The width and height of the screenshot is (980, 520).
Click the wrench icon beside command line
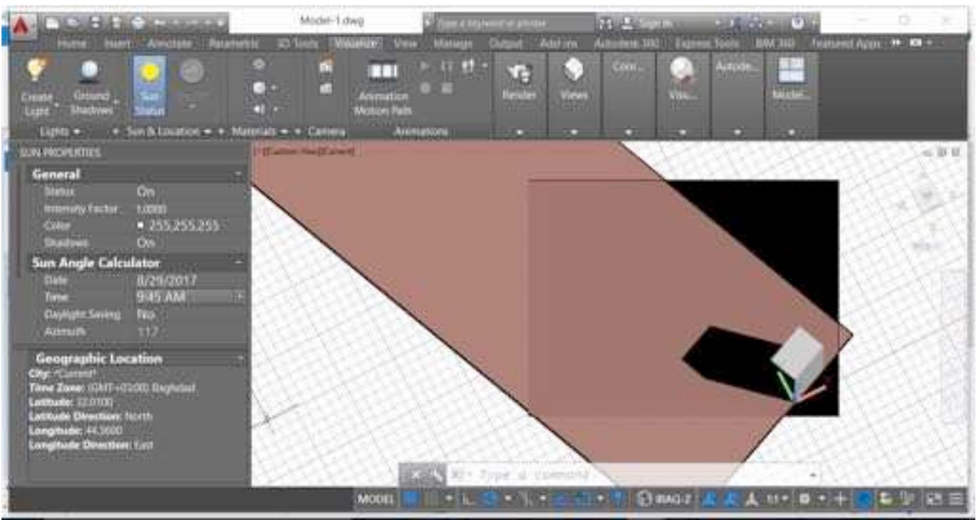click(436, 475)
